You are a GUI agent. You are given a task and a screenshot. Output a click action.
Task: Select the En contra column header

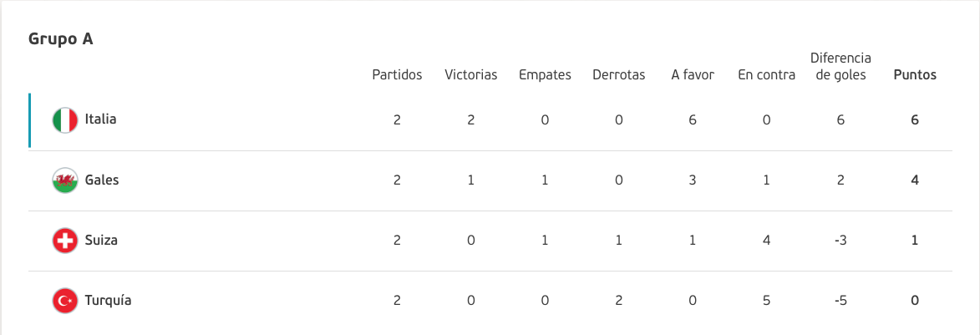[x=767, y=75]
